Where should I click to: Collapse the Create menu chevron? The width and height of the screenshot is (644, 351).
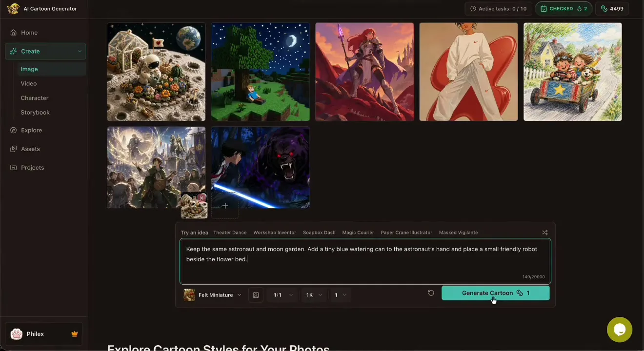(80, 51)
